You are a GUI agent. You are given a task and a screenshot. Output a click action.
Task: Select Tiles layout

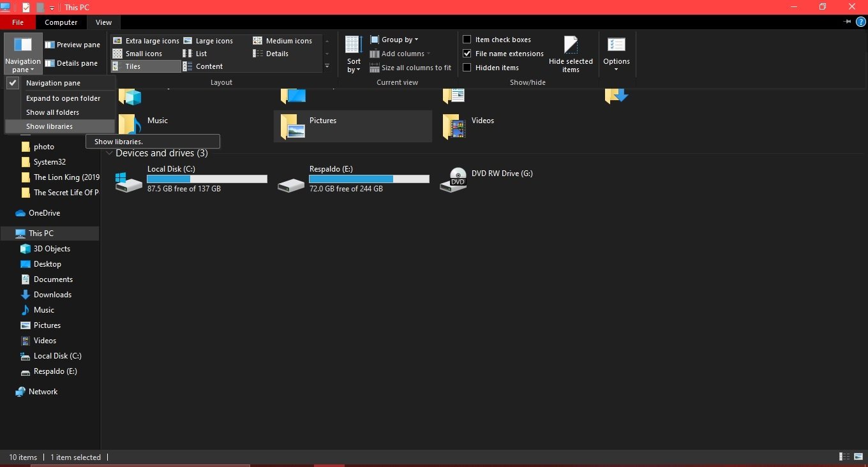pos(146,66)
